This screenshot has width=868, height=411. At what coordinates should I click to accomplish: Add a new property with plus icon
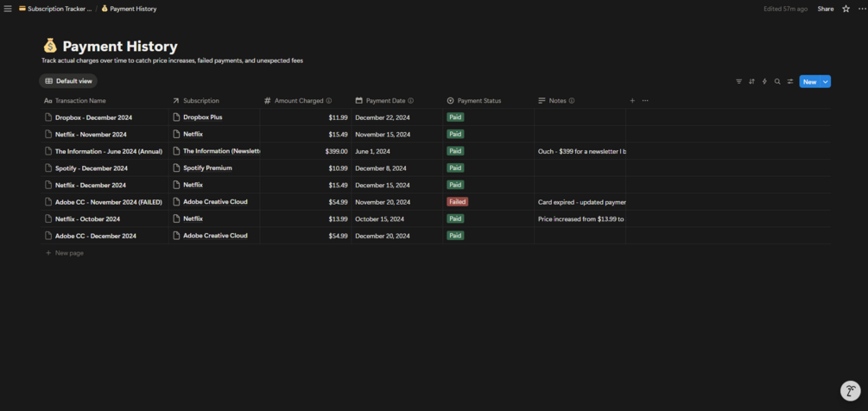(632, 101)
